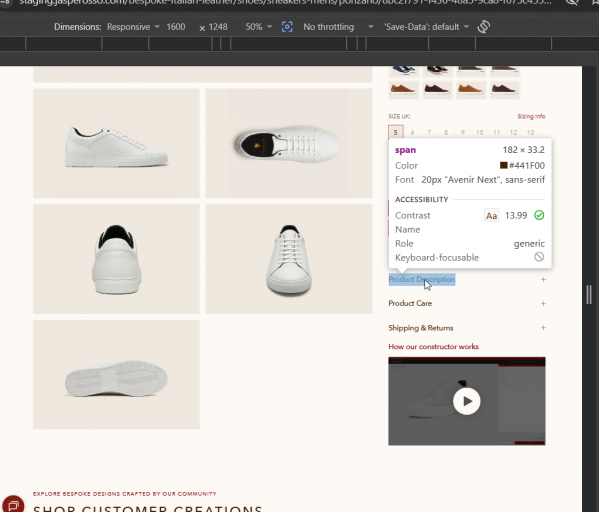Screen dimensions: 599x512
Task: Click the viewport width field 1600
Action: pos(176,27)
